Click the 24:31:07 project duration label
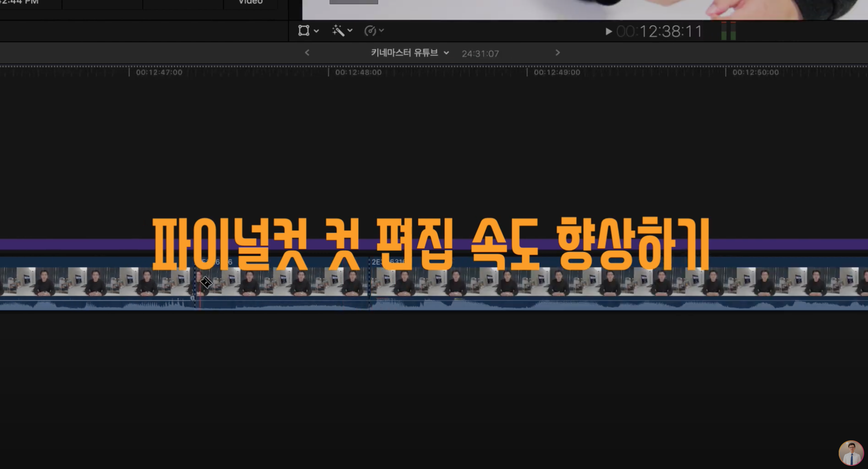Screen dimensions: 868x469 (480, 54)
